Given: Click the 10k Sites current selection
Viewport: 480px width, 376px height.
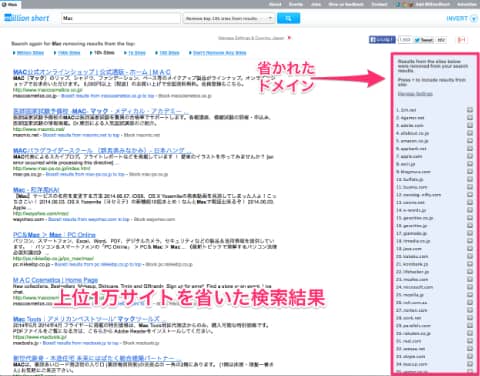Looking at the screenshot, I should 104,53.
